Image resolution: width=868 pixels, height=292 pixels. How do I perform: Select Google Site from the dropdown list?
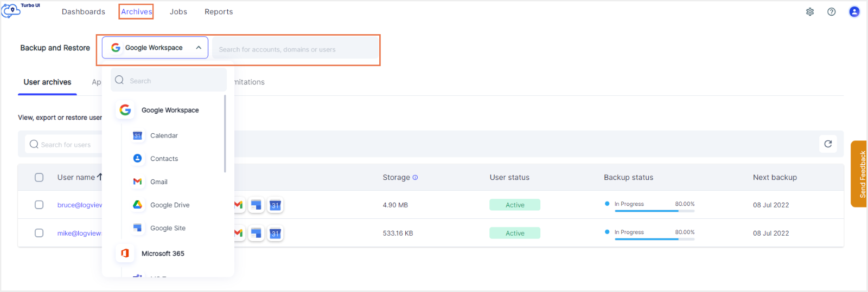pyautogui.click(x=168, y=228)
